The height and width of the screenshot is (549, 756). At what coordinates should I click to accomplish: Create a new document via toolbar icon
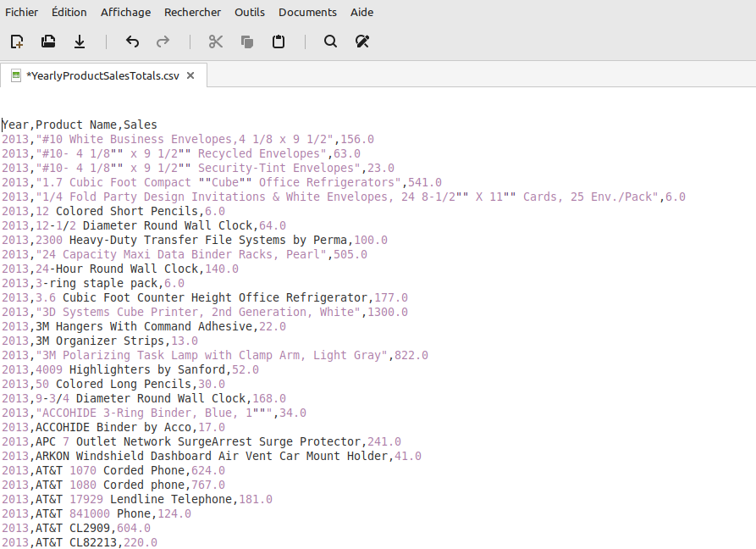(17, 42)
